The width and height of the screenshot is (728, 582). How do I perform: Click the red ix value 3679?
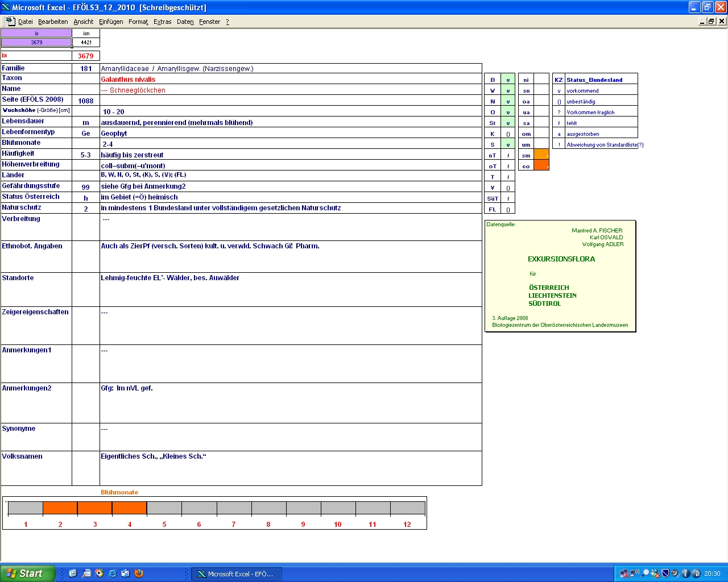click(86, 56)
